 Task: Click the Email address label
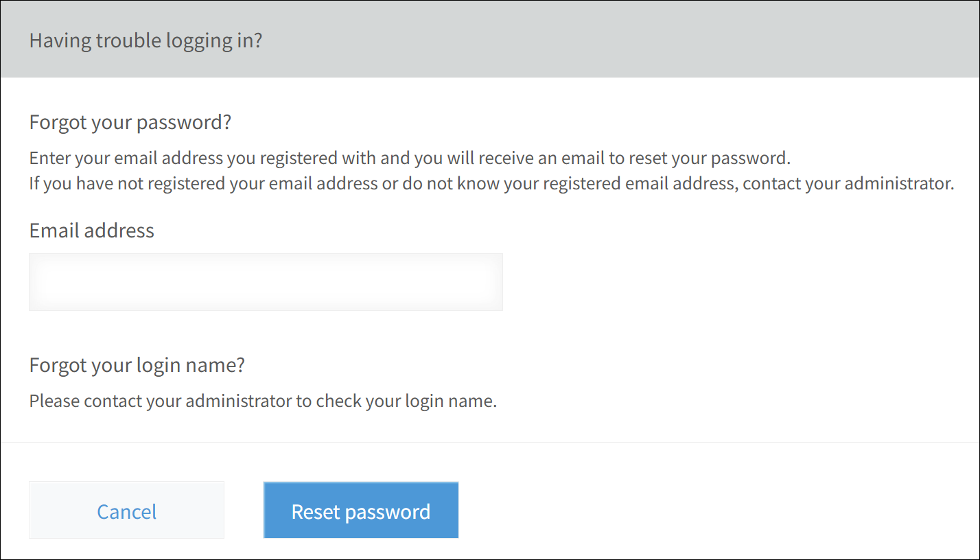point(91,230)
